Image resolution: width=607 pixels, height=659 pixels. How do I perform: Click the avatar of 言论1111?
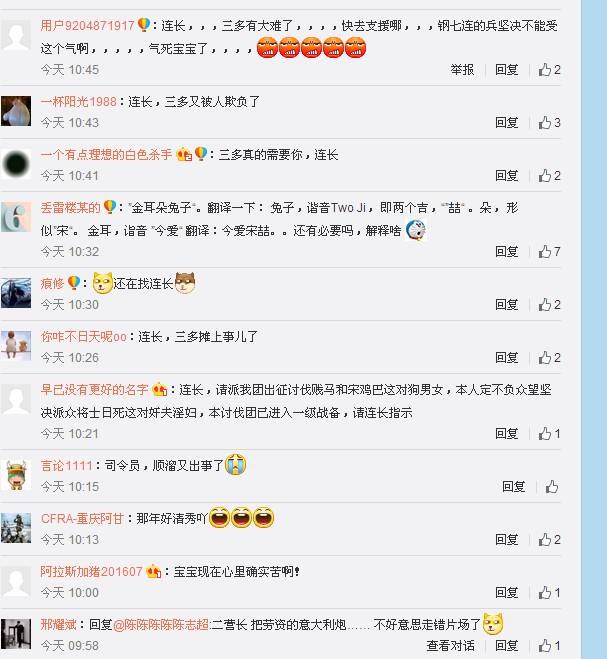coord(16,475)
